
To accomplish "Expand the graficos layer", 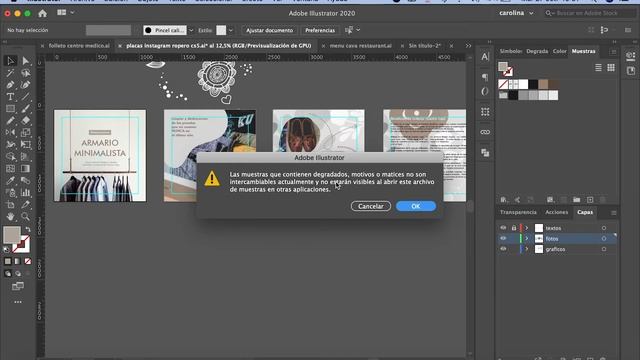I will pyautogui.click(x=527, y=249).
